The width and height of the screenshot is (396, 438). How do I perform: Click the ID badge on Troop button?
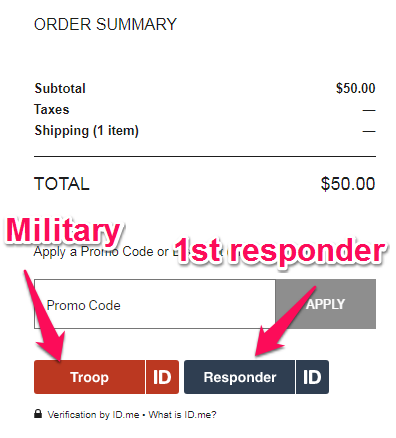click(x=162, y=377)
